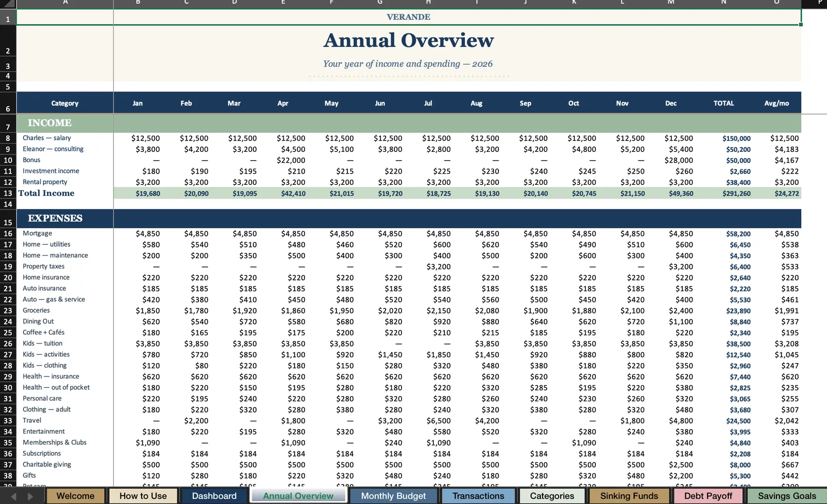Click the Groceries row label
The width and height of the screenshot is (827, 504).
pos(36,310)
